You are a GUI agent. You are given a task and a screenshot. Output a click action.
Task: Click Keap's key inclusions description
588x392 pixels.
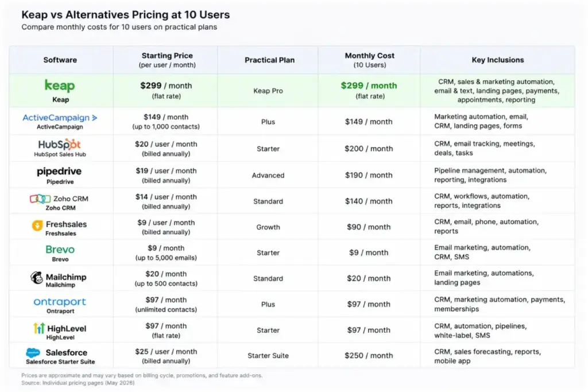pyautogui.click(x=497, y=91)
